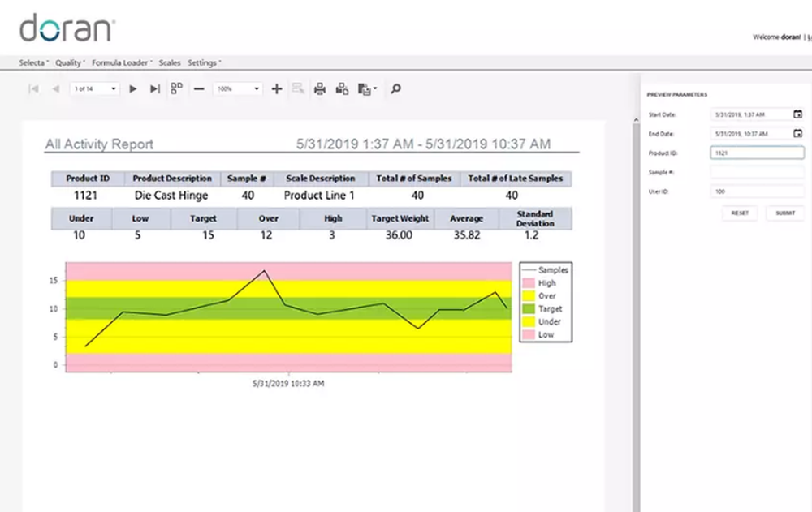Open the Formula Loader menu
This screenshot has width=812, height=512.
(x=122, y=62)
